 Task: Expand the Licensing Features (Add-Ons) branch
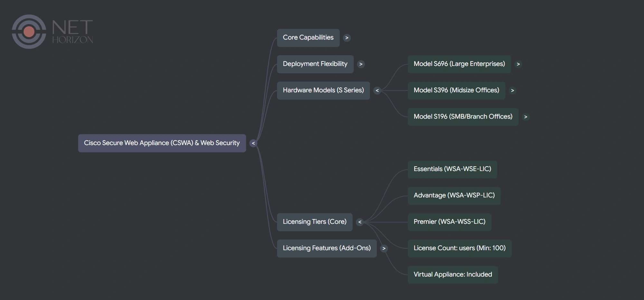click(x=384, y=249)
